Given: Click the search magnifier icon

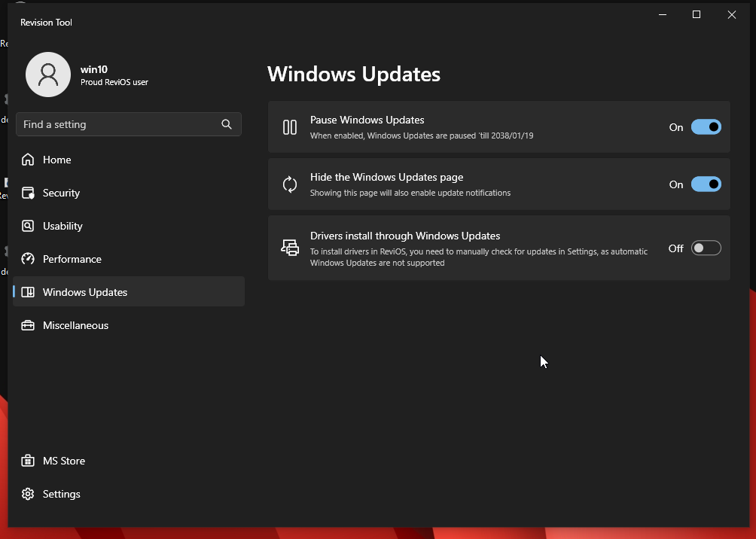Looking at the screenshot, I should (x=227, y=124).
